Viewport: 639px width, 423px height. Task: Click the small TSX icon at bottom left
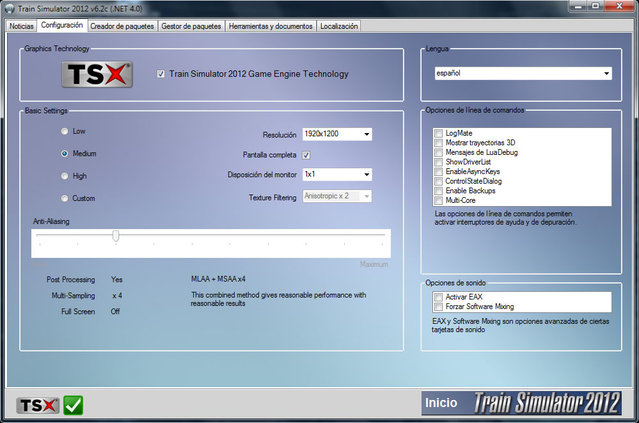(x=37, y=404)
